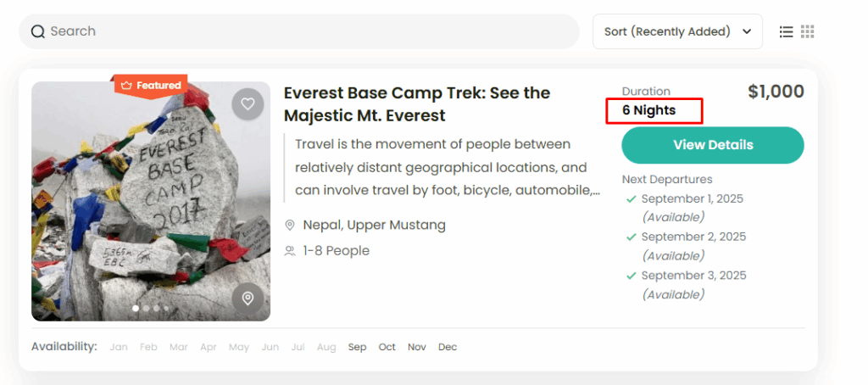Switch to grid view layout

point(808,31)
